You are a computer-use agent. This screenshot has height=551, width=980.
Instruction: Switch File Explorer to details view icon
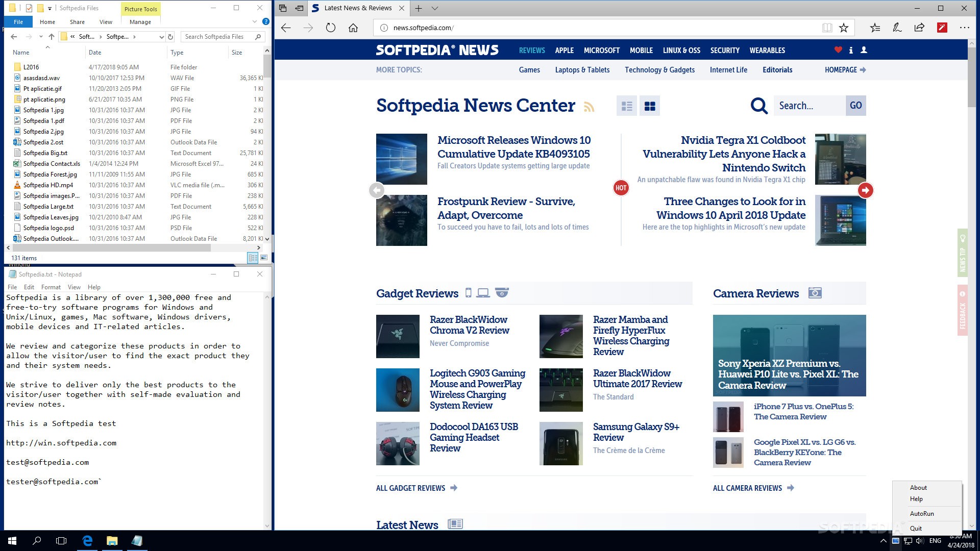253,258
